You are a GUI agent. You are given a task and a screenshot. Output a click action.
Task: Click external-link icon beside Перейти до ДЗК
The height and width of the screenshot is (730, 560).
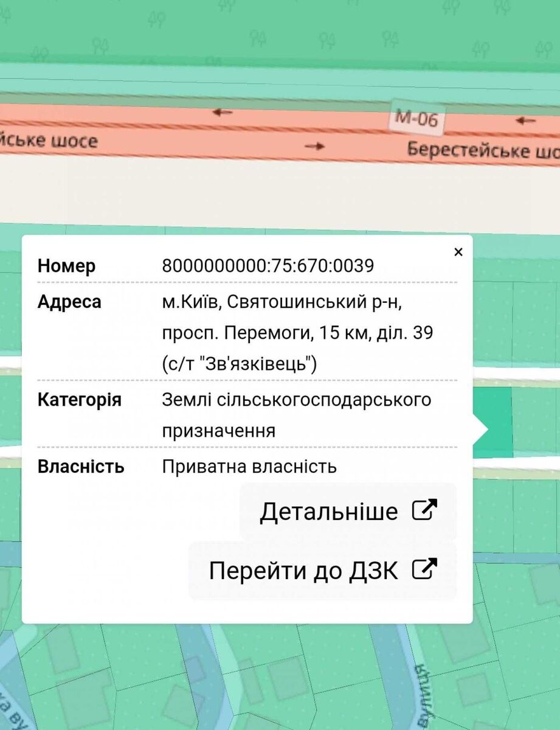424,569
